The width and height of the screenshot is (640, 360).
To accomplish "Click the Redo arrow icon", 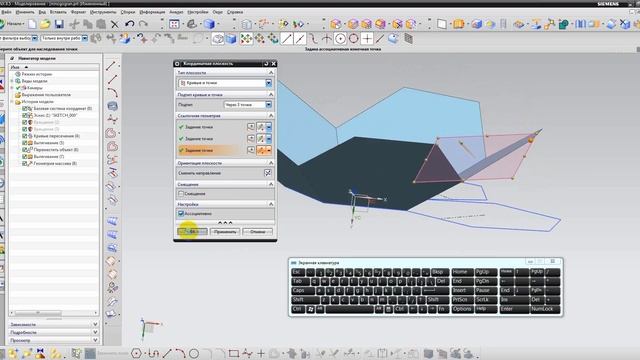I will click(x=143, y=24).
